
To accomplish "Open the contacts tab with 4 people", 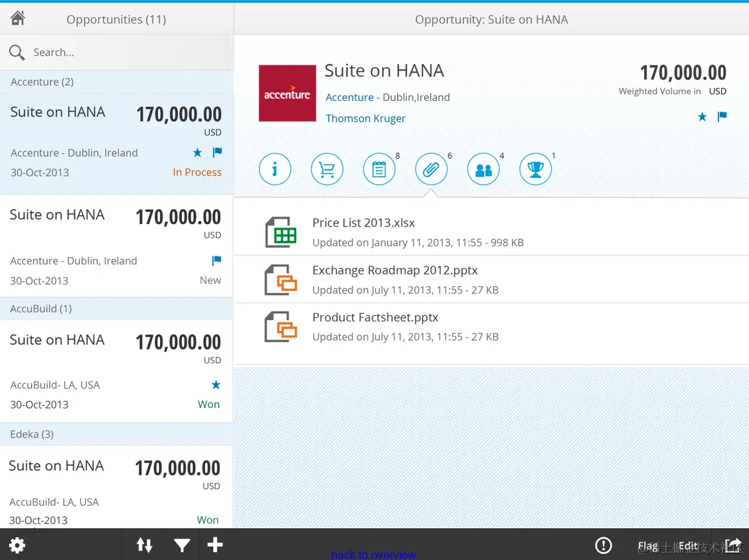I will click(x=483, y=169).
